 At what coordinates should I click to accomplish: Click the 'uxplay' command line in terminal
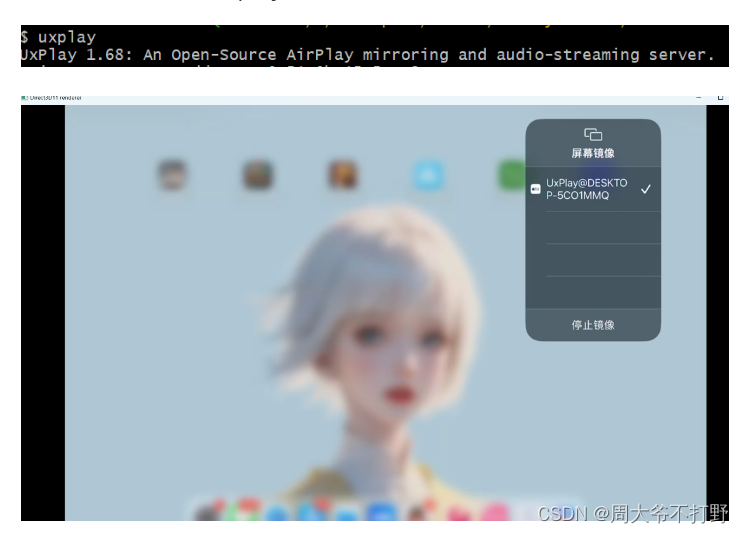point(58,37)
